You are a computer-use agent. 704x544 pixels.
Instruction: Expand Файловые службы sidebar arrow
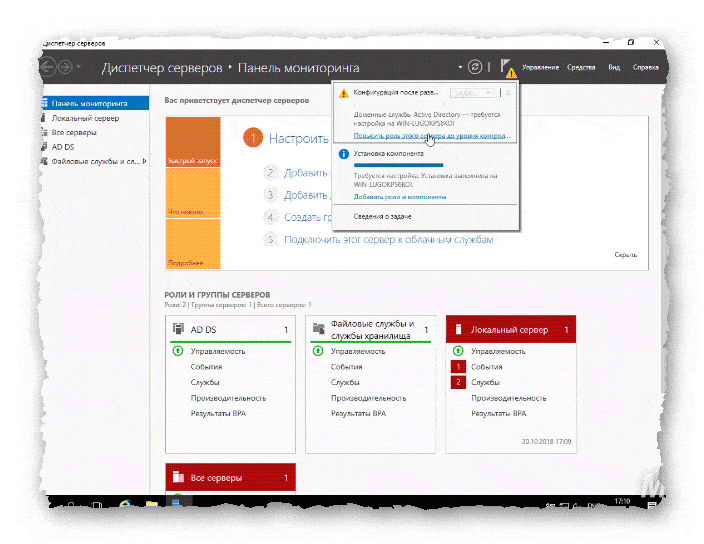click(x=145, y=161)
